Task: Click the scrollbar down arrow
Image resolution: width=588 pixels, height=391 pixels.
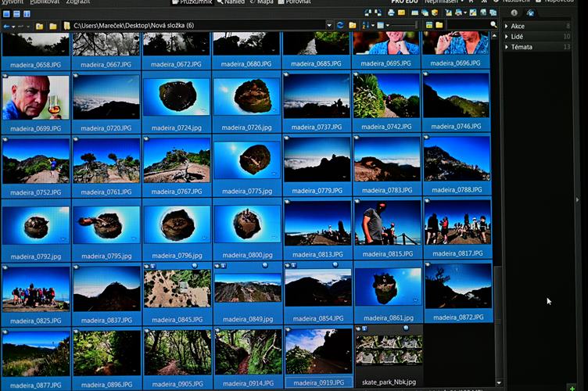Action: point(499,382)
